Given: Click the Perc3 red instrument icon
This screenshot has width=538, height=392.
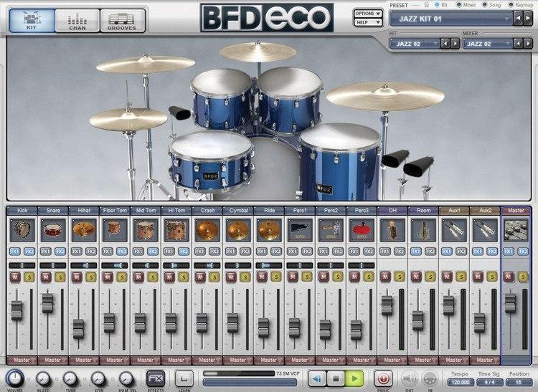Looking at the screenshot, I should (362, 230).
